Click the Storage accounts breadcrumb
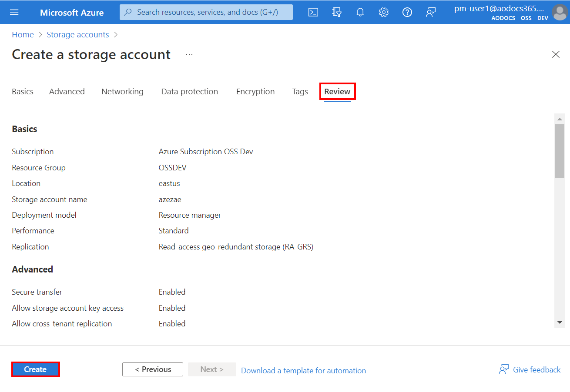Image resolution: width=570 pixels, height=392 pixels. (x=78, y=35)
